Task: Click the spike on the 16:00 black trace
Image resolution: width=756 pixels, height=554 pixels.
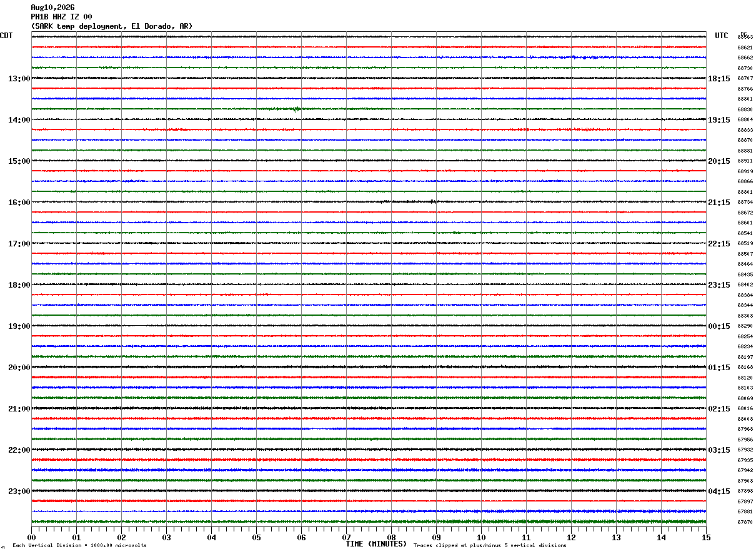Action: [x=433, y=201]
